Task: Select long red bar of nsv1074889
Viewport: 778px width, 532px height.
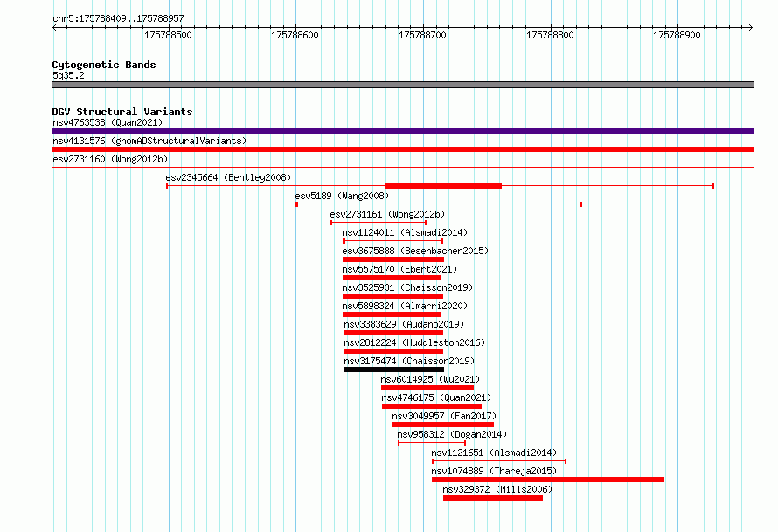Action: coord(548,480)
